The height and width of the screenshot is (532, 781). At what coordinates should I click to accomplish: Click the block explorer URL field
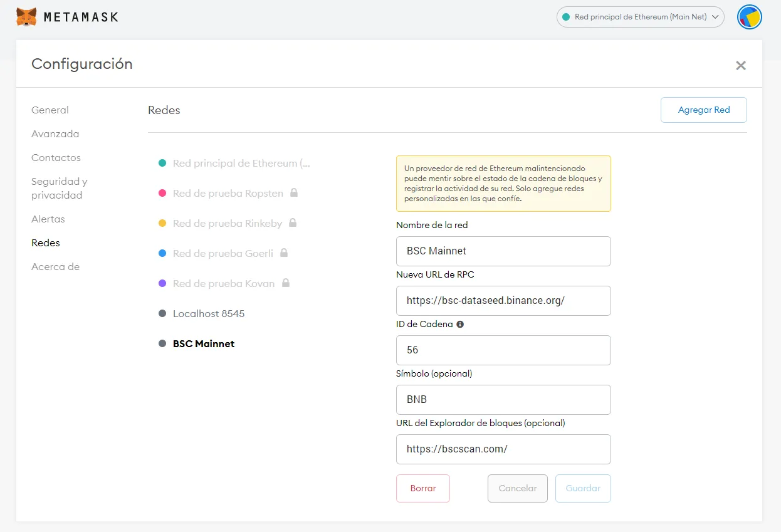503,449
